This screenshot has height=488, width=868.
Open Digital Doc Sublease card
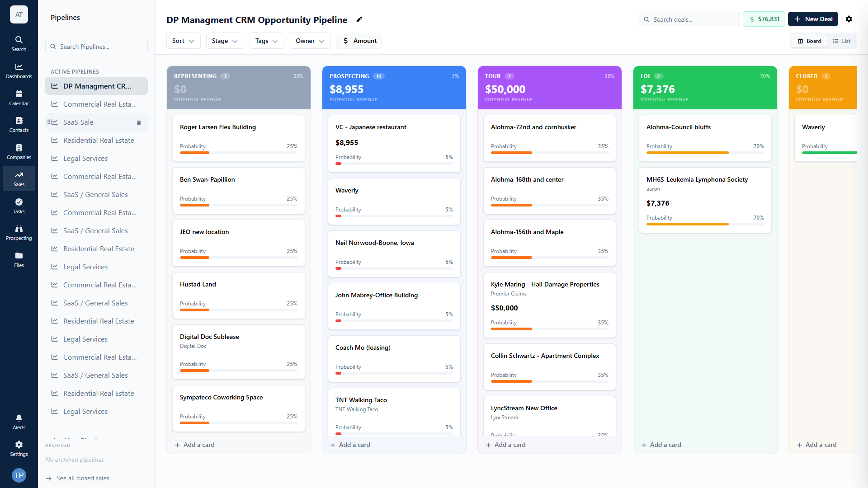(239, 352)
